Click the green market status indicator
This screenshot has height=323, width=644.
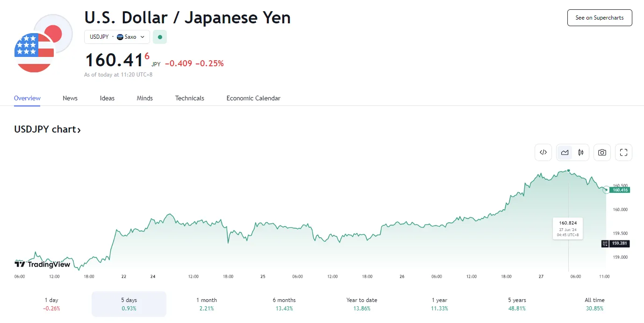click(x=160, y=37)
